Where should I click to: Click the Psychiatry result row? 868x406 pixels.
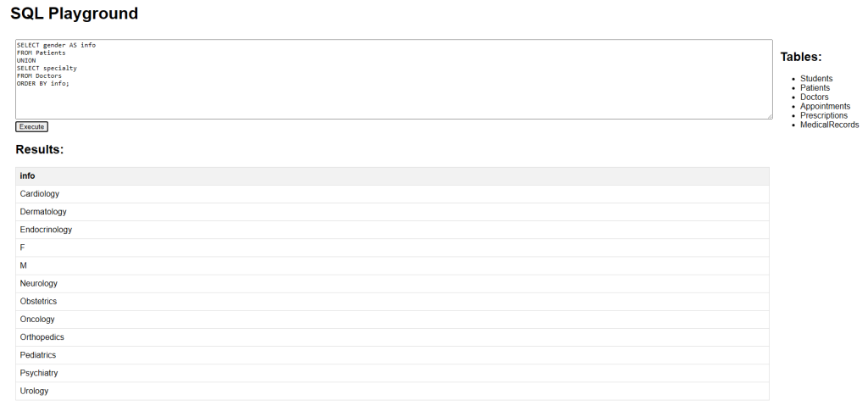click(392, 373)
